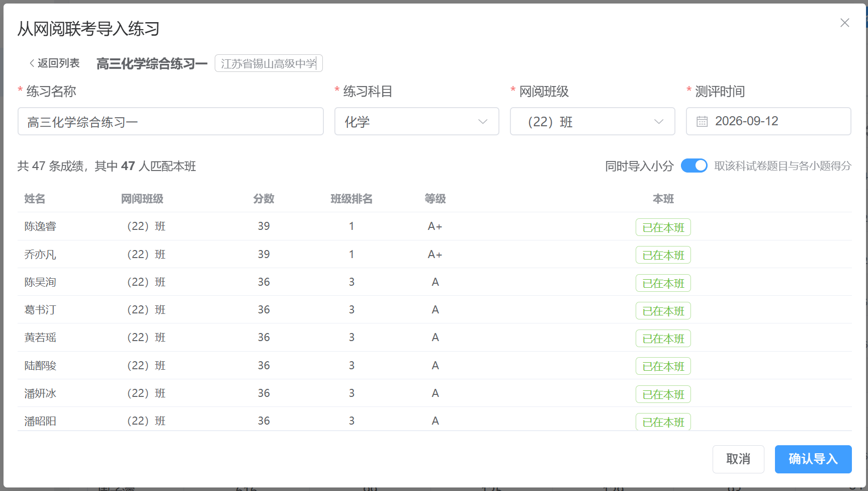Image resolution: width=868 pixels, height=491 pixels.
Task: Click the 取消 button
Action: tap(738, 459)
